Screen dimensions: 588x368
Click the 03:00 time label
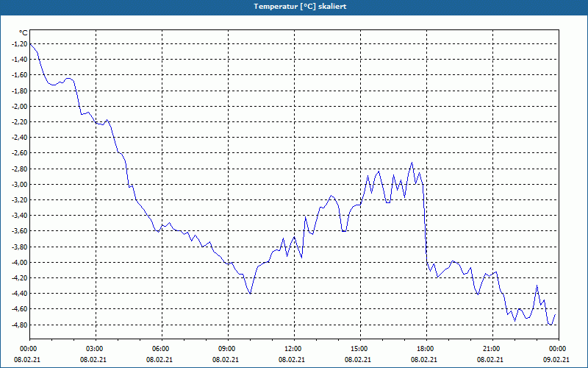pyautogui.click(x=96, y=349)
